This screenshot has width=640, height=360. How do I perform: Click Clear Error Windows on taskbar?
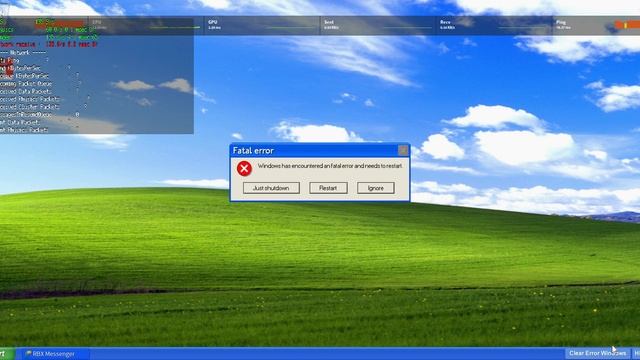tap(597, 353)
